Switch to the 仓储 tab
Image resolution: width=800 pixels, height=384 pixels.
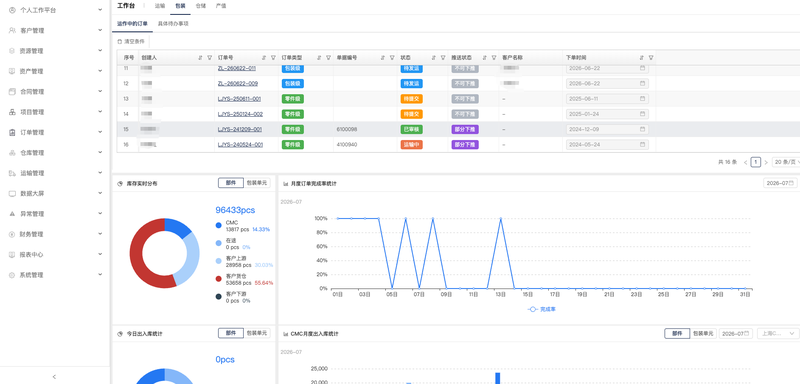(201, 6)
